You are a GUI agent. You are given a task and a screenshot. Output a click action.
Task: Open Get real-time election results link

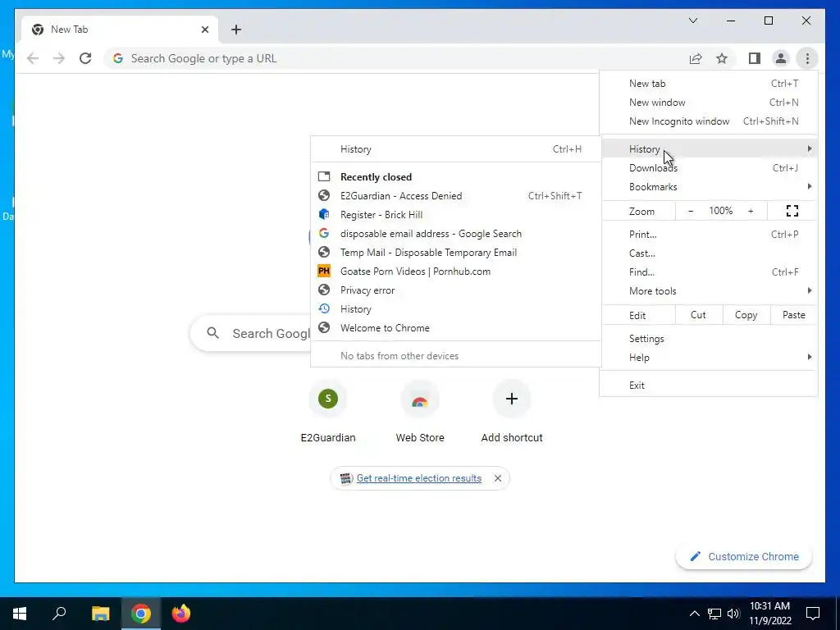[x=419, y=478]
